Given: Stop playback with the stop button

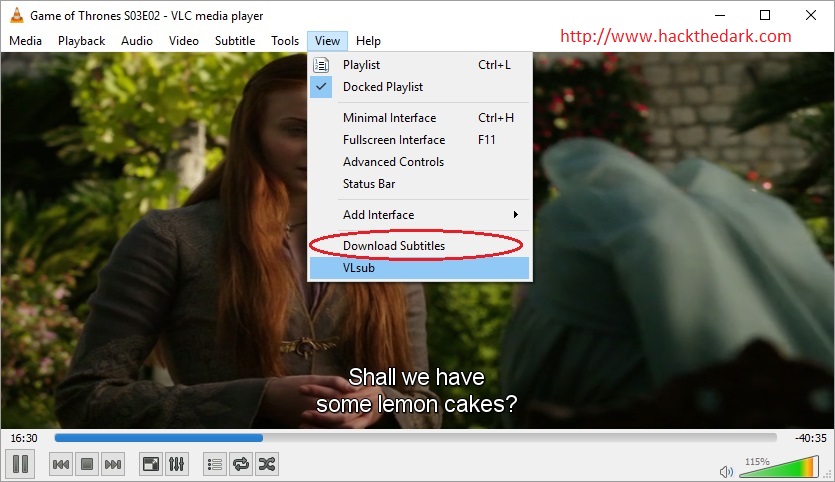Looking at the screenshot, I should (x=87, y=464).
